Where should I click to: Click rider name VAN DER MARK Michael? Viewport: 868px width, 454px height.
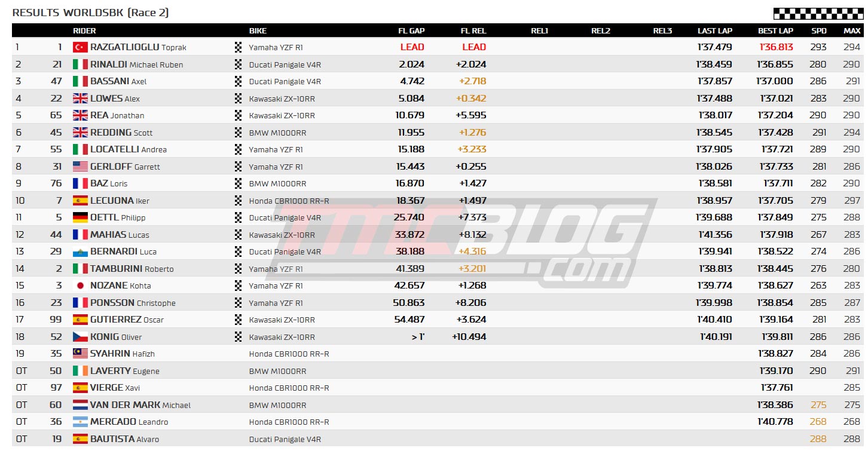point(140,404)
